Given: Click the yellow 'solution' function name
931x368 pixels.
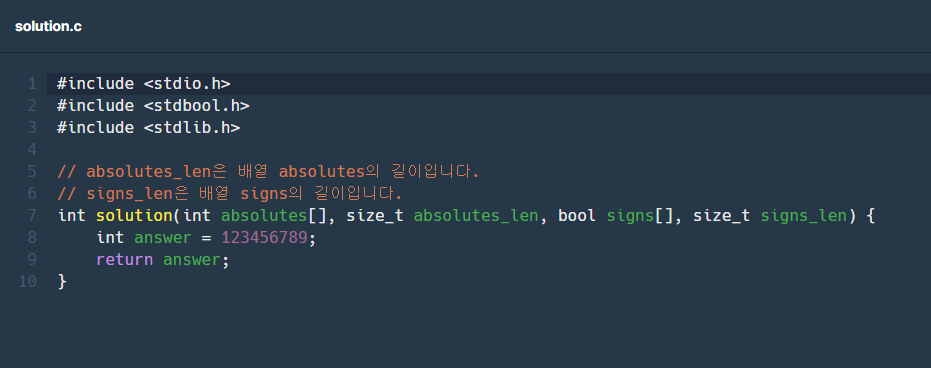Looking at the screenshot, I should tap(134, 215).
